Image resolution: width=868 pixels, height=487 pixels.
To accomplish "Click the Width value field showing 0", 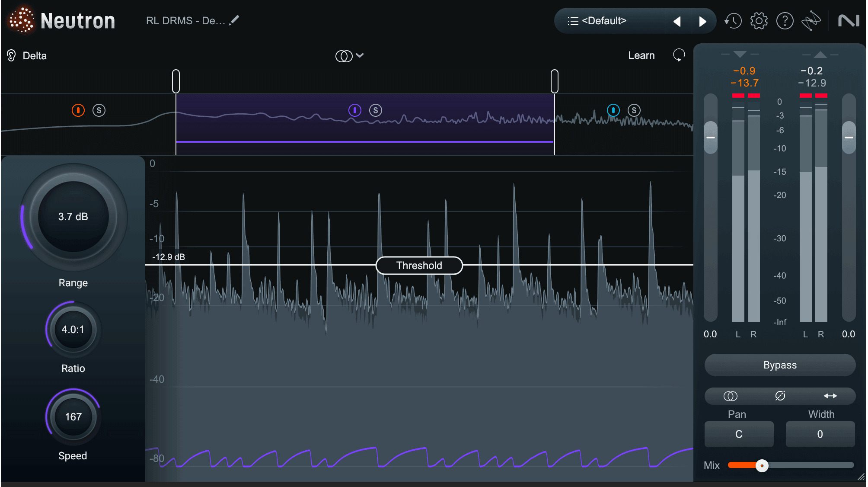I will pyautogui.click(x=820, y=434).
